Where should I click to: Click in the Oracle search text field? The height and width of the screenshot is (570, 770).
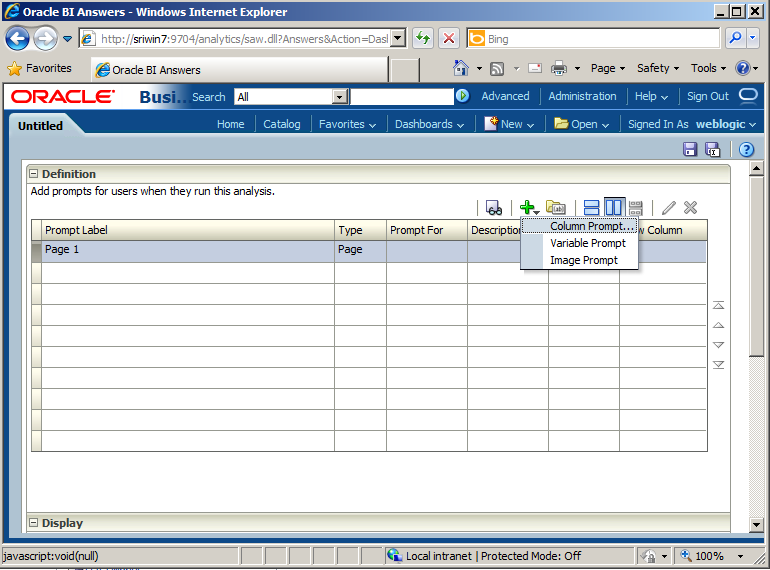click(402, 97)
